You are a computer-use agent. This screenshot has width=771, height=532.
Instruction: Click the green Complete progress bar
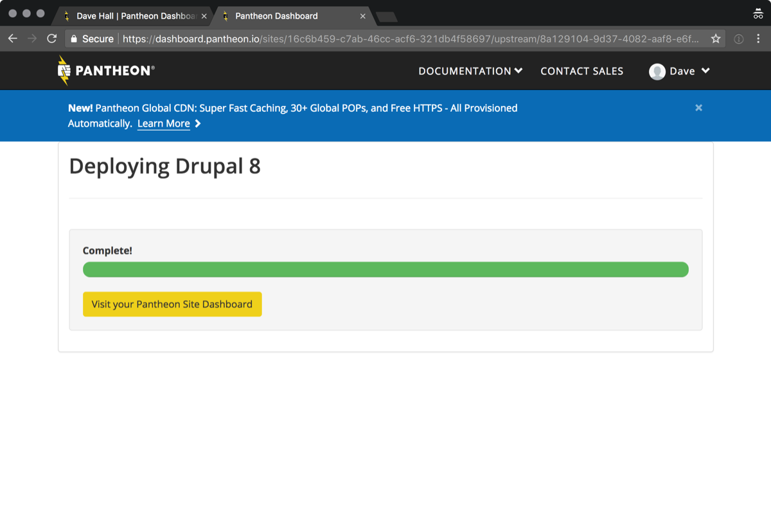(x=385, y=270)
